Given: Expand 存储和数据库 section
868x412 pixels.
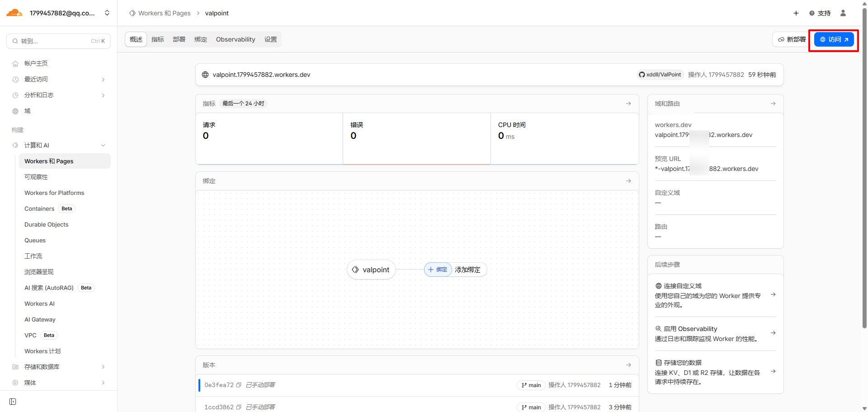Looking at the screenshot, I should [59, 367].
